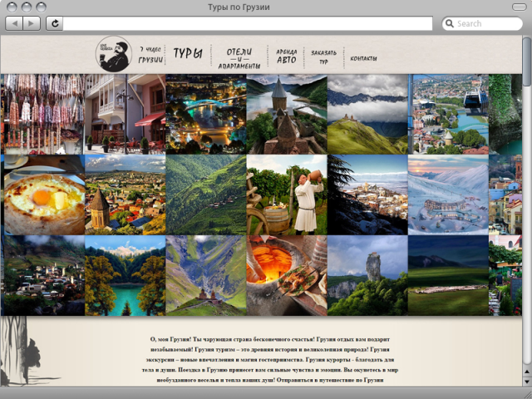532x399 pixels.
Task: Click the toolbar pill button at title bar right
Action: pos(519,7)
